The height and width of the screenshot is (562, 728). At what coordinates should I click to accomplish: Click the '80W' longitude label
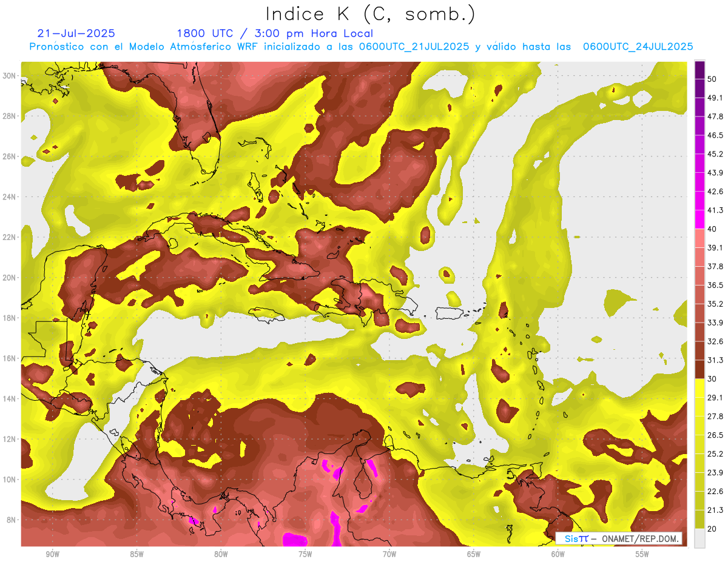pyautogui.click(x=221, y=554)
